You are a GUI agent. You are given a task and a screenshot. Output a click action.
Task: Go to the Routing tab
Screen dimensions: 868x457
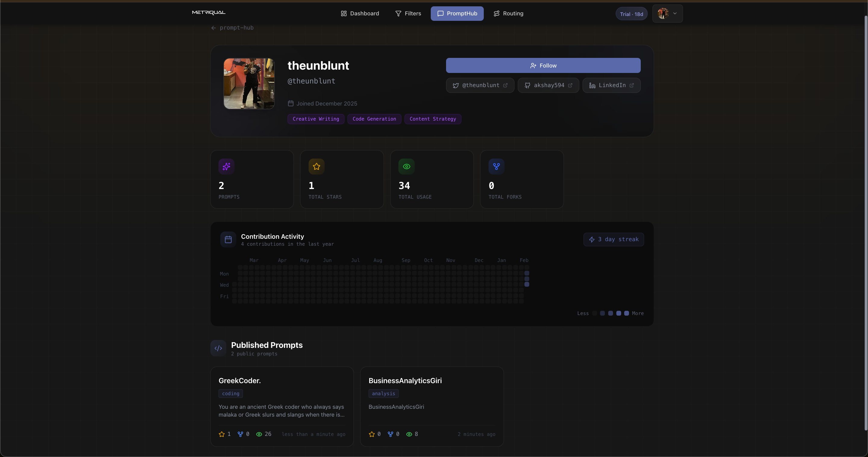(508, 14)
